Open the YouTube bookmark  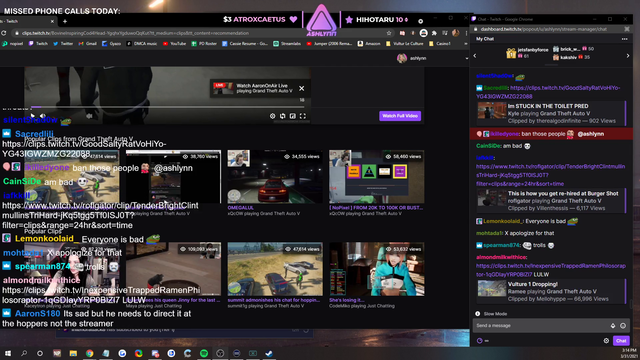pyautogui.click(x=175, y=43)
